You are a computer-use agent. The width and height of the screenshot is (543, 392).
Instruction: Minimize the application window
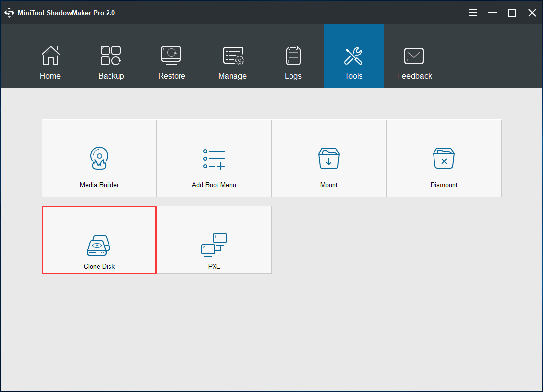click(x=492, y=12)
